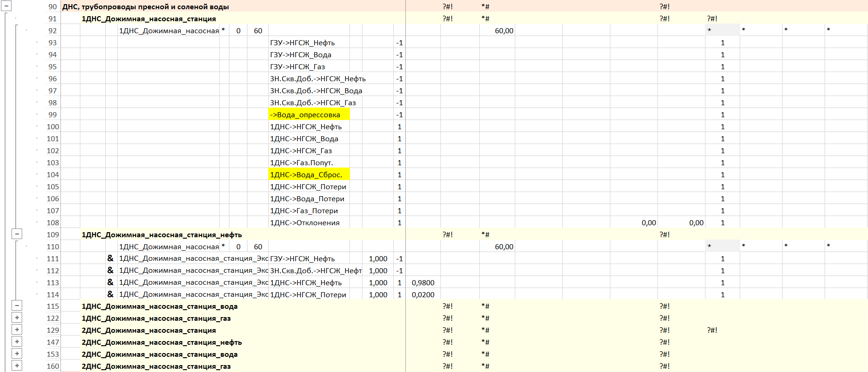Select the yellow cell '->Вода_опрессовка'

308,114
